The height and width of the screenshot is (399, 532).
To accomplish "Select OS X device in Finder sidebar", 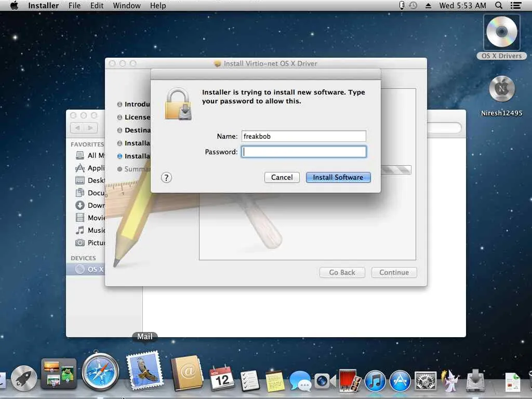I will pos(86,269).
